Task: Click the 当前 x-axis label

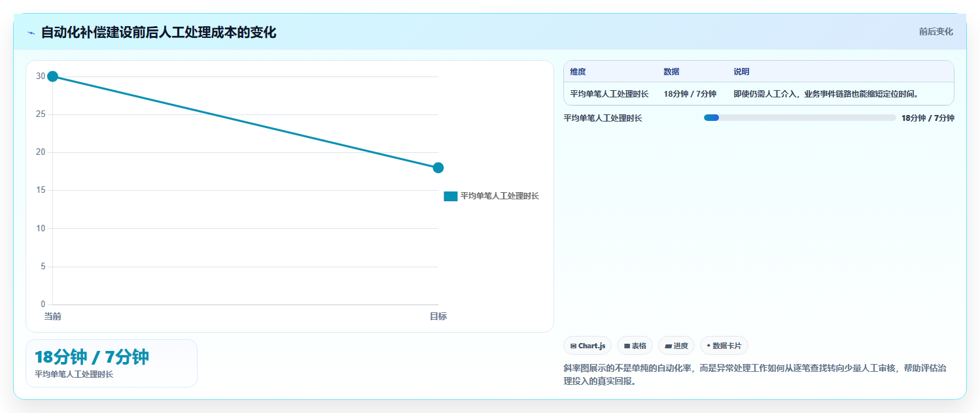Action: 53,316
